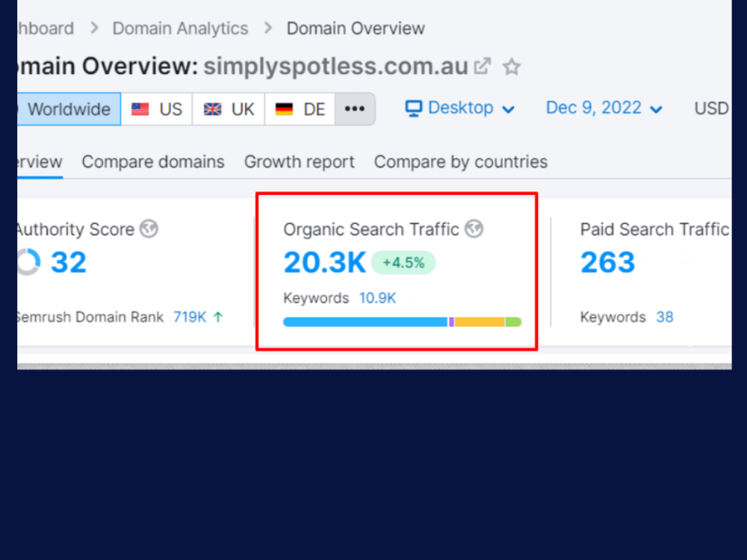Select UK database button
The width and height of the screenshot is (747, 560).
click(x=229, y=109)
